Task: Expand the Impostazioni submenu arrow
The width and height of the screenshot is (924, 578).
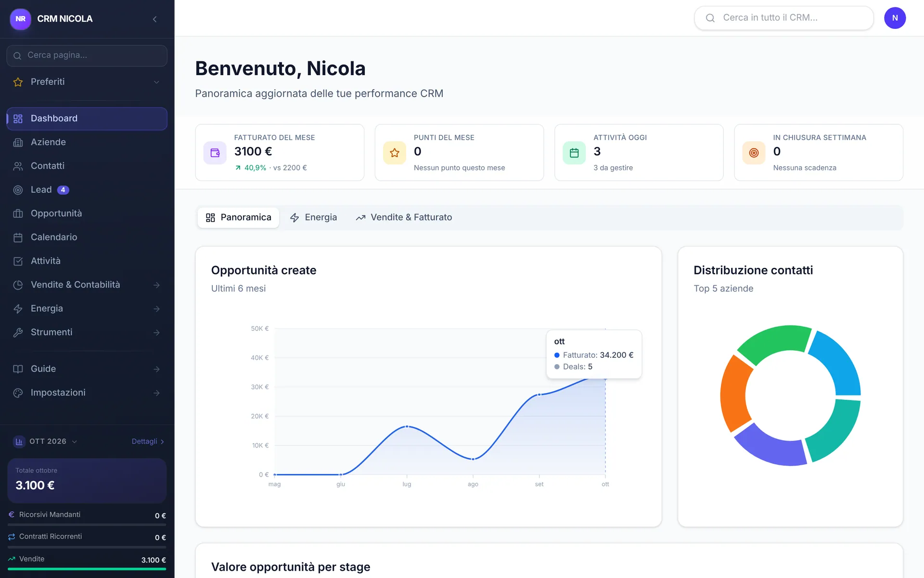Action: pyautogui.click(x=156, y=393)
